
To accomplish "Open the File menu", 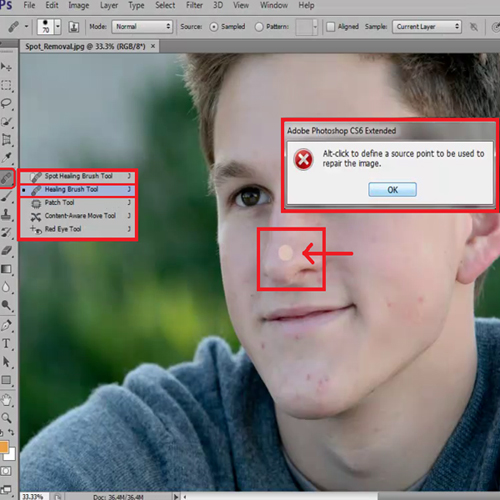I will coord(29,5).
